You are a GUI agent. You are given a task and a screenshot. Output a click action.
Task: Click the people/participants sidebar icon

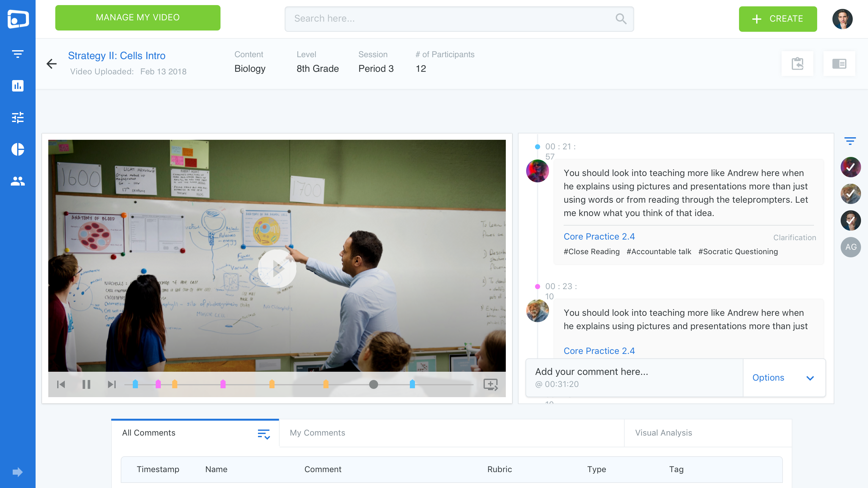(x=18, y=181)
